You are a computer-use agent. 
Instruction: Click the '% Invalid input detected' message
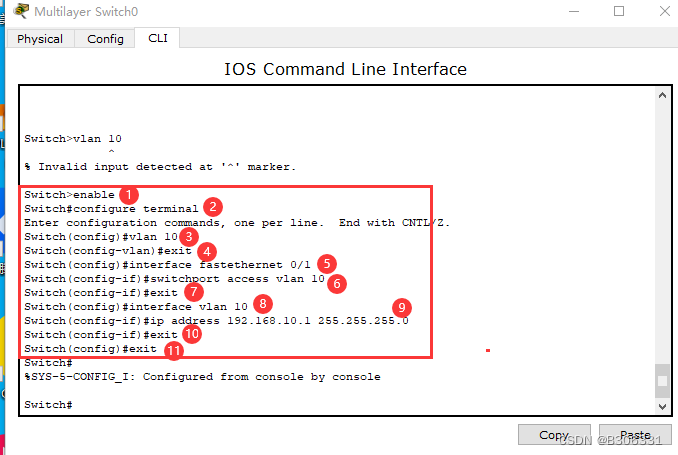[x=160, y=167]
